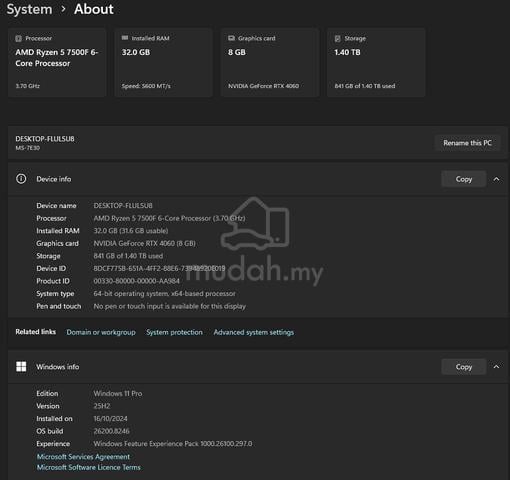Collapse the Windows info section chevron
Image resolution: width=510 pixels, height=480 pixels.
pos(496,367)
